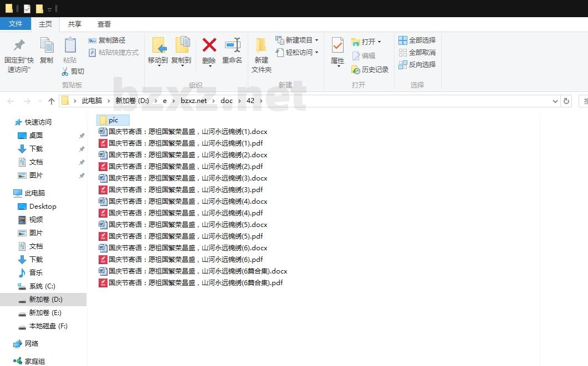Viewport: 588px width, 366px height.
Task: Click the Pin to Quick Access icon
Action: 19,45
